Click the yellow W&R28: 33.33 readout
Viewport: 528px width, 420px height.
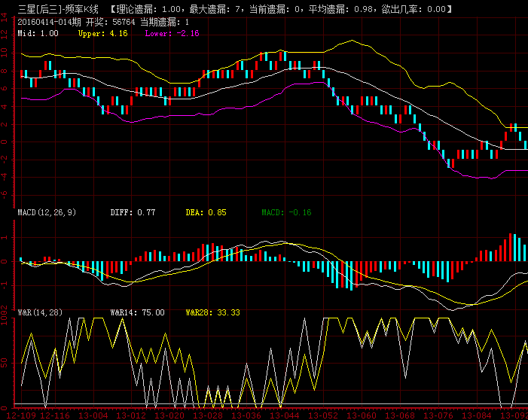click(x=212, y=312)
